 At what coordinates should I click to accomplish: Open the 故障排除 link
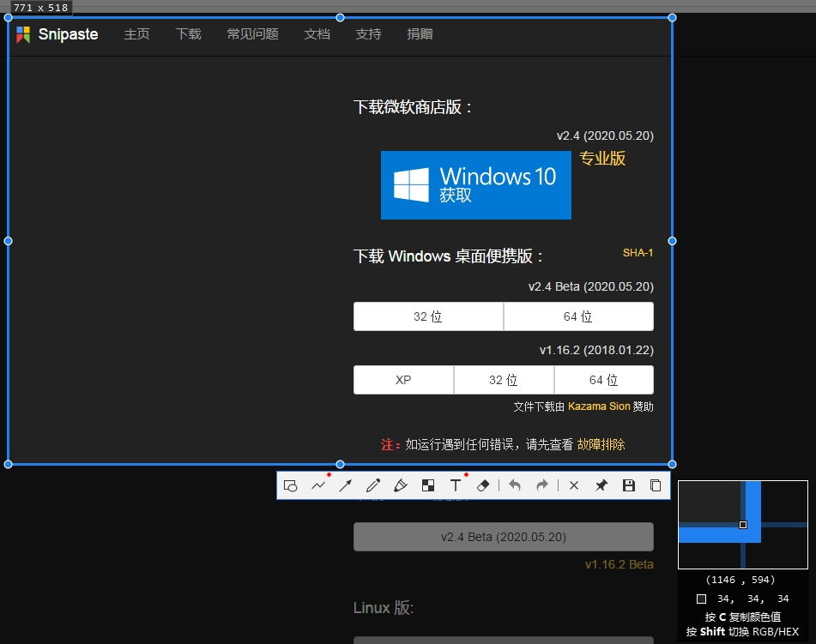click(601, 444)
